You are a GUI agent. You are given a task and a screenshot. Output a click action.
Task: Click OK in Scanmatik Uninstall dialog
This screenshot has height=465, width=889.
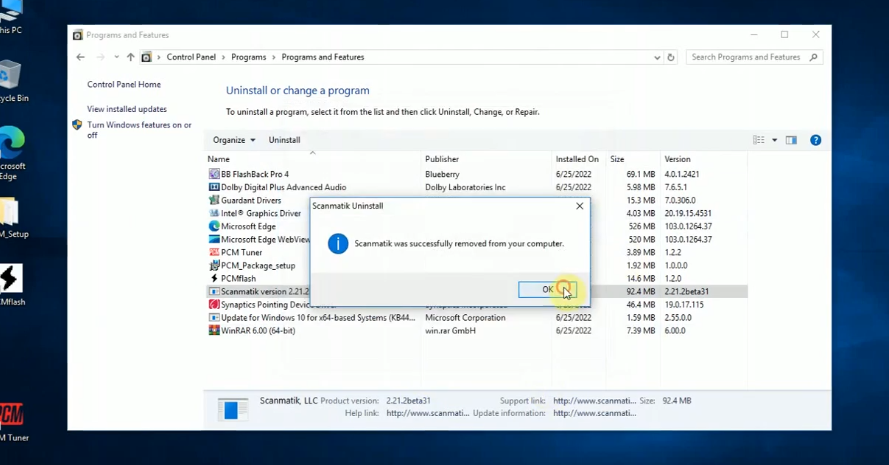tap(547, 289)
